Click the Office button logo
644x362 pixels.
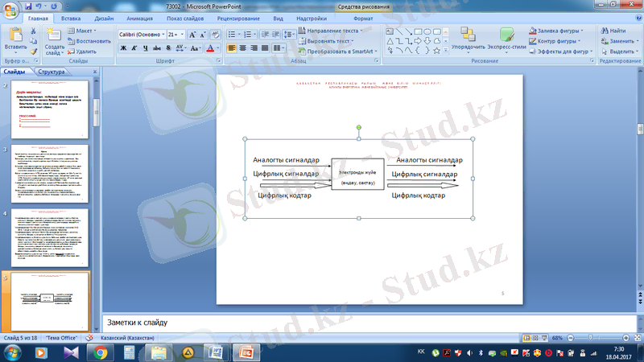coord(10,7)
